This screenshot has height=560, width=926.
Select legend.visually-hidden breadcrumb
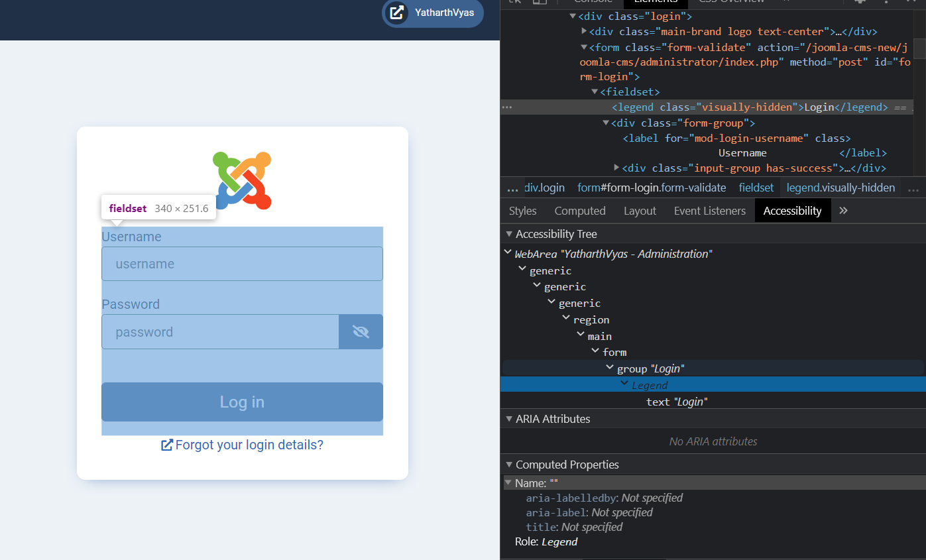[840, 188]
